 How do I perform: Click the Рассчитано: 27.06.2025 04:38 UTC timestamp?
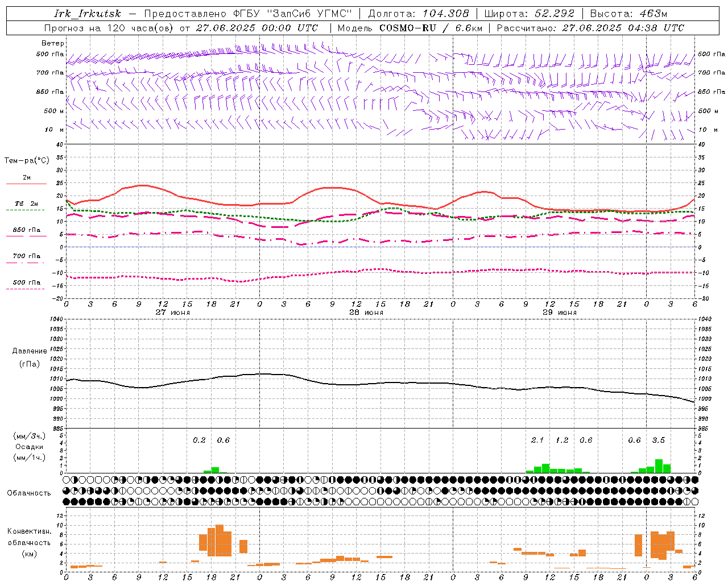coord(590,28)
